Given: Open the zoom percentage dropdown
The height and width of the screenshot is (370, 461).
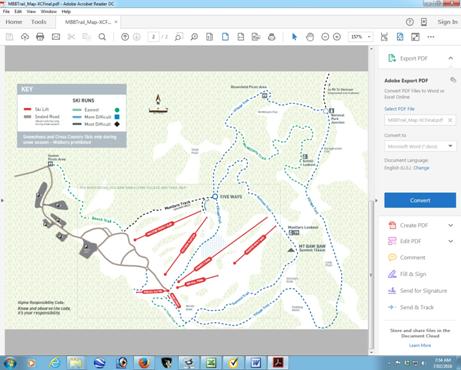Looking at the screenshot, I should tap(361, 37).
